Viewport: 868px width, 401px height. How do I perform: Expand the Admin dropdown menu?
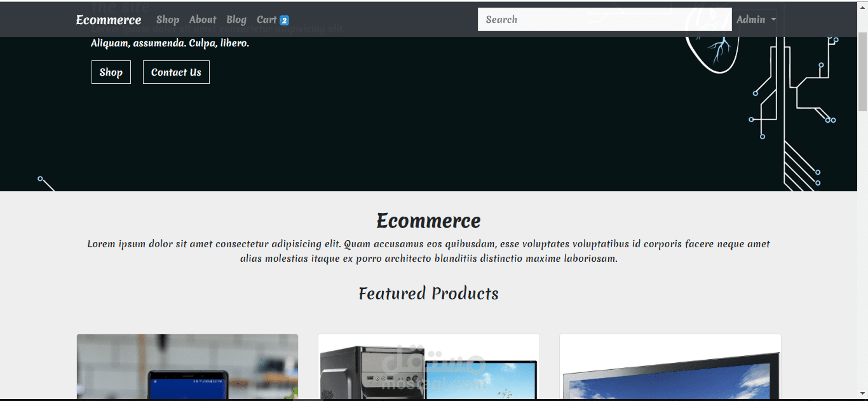tap(756, 20)
